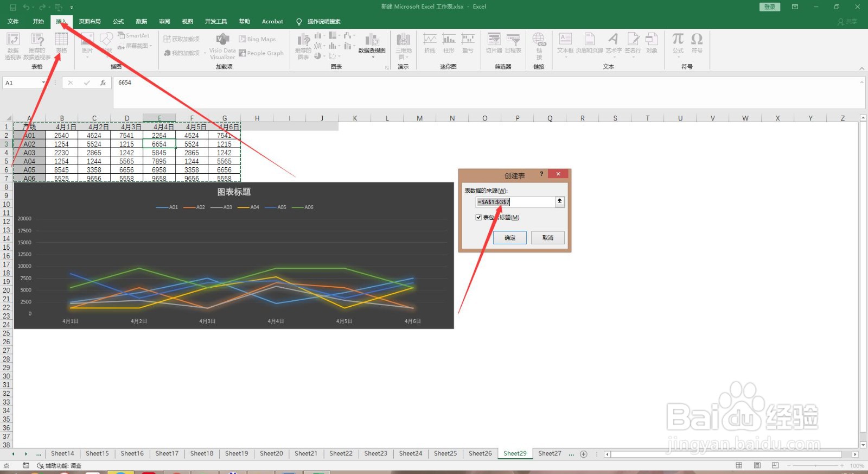Switch to the Home (开始) tab

(38, 22)
